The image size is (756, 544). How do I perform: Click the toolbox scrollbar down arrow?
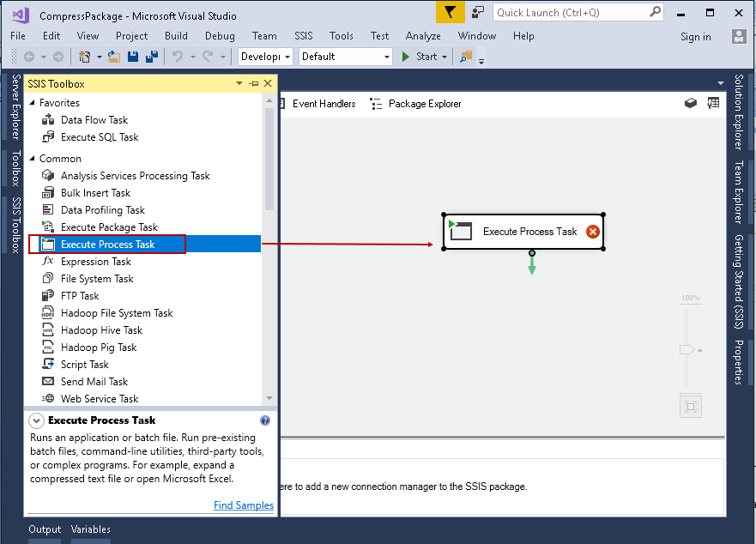pyautogui.click(x=269, y=398)
